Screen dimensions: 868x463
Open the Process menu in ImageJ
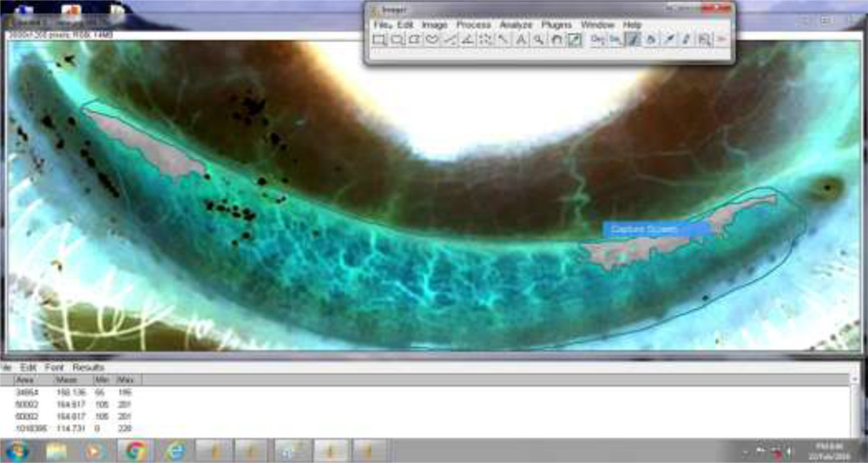tap(473, 25)
